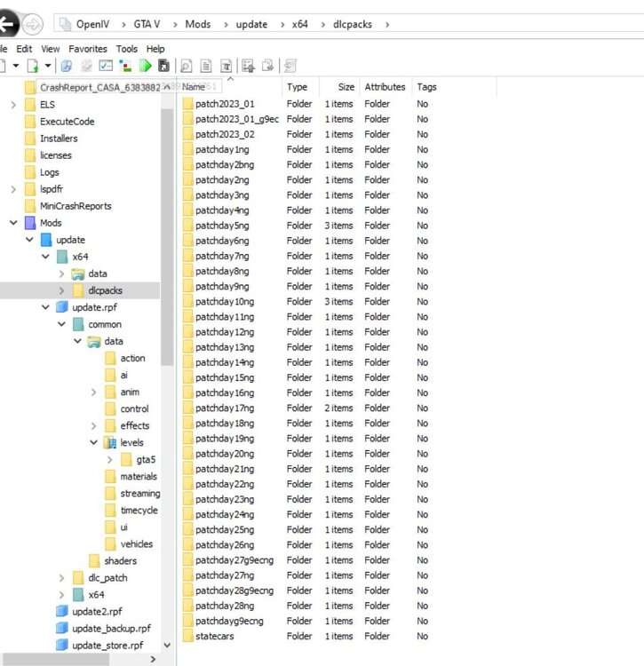Collapse the common folder node
644x666 pixels.
[61, 324]
